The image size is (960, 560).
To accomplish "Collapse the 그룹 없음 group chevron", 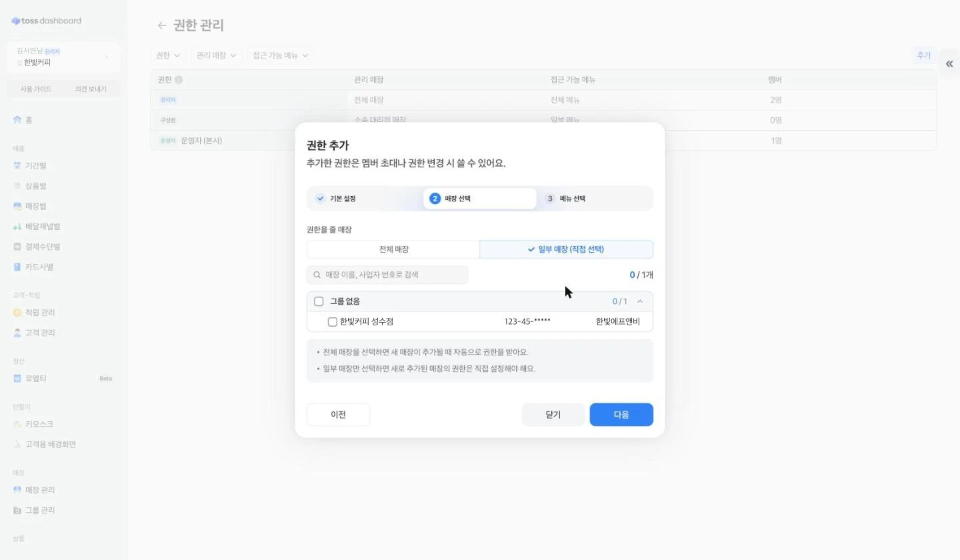I will pyautogui.click(x=640, y=301).
